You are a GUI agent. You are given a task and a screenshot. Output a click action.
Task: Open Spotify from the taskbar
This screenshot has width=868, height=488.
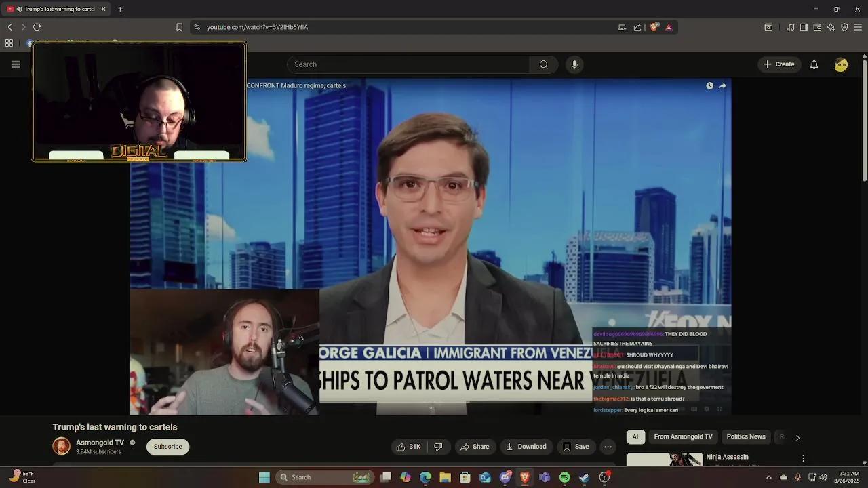point(564,477)
